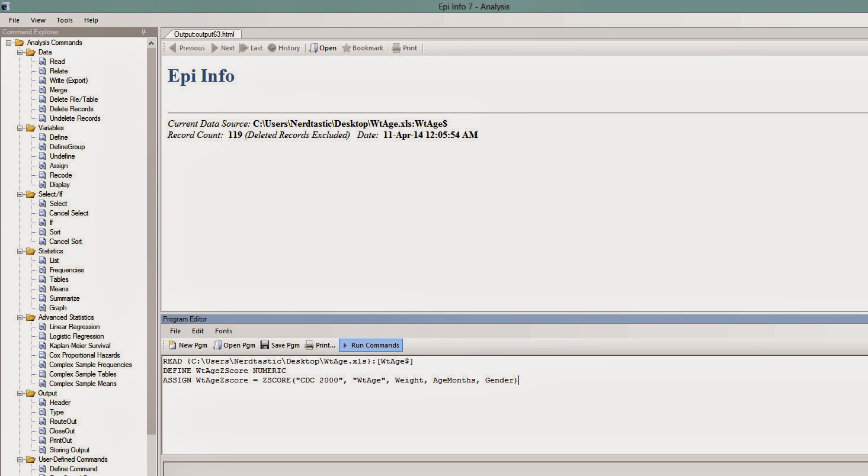Screen dimensions: 868x476
Task: Select the Define Command item
Action: coord(73,469)
